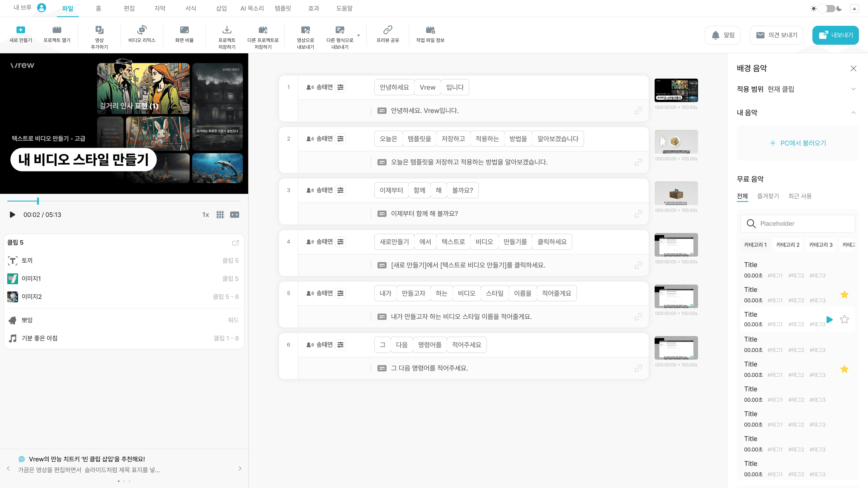Screen dimensions: 868x488
Task: Click the 화면 비율 aspect ratio icon
Action: 184,30
